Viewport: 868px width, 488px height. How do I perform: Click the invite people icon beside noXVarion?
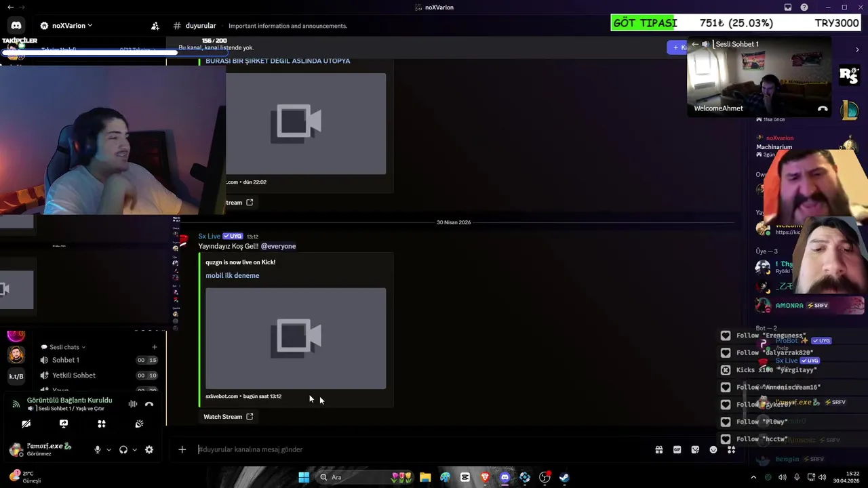click(x=155, y=26)
